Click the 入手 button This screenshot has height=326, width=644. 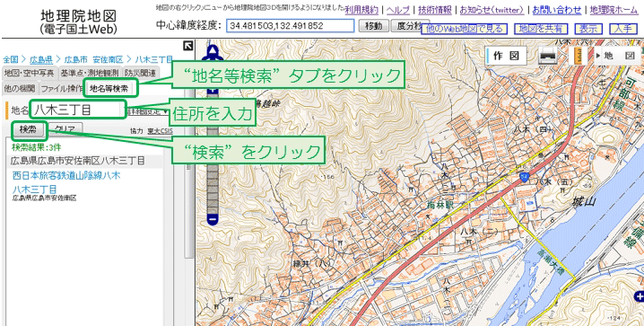pos(623,29)
